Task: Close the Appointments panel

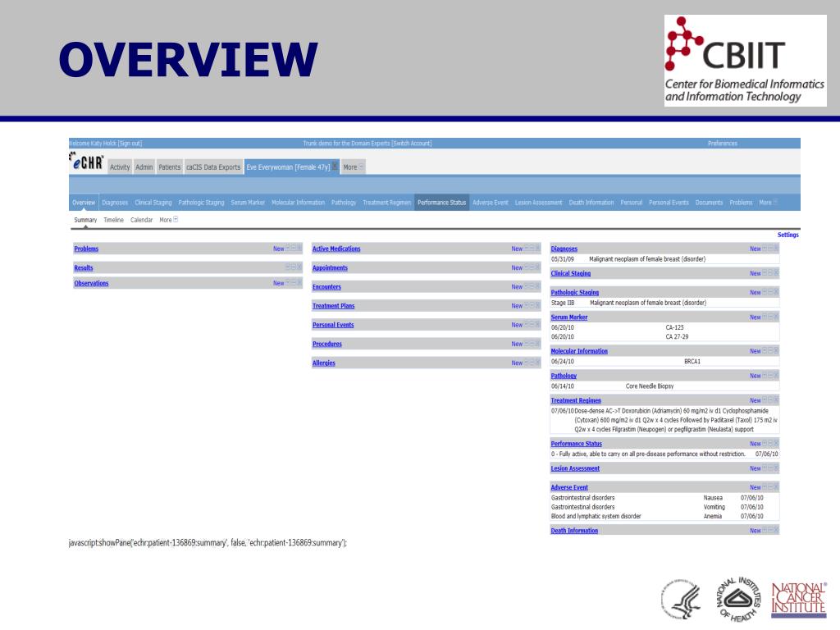Action: pyautogui.click(x=538, y=267)
